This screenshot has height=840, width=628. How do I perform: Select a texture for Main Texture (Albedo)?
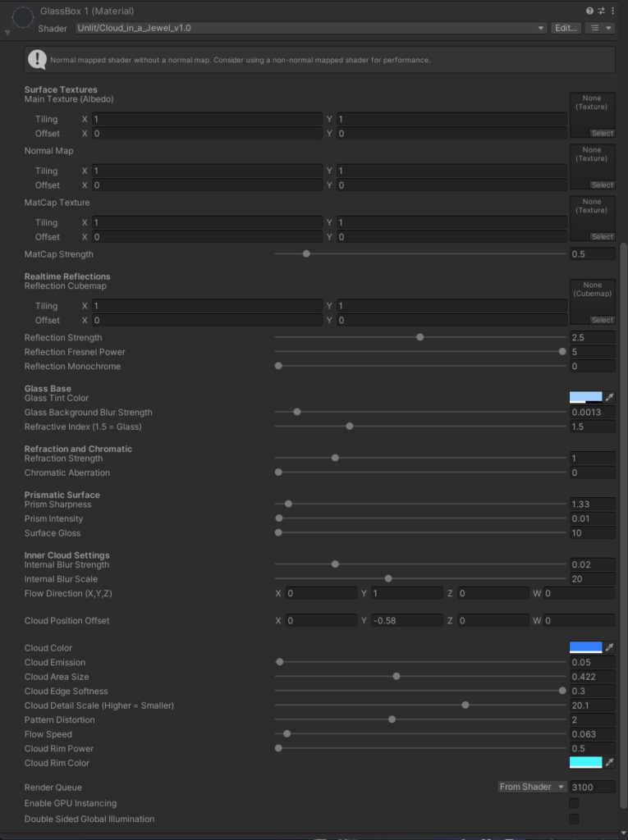point(602,134)
